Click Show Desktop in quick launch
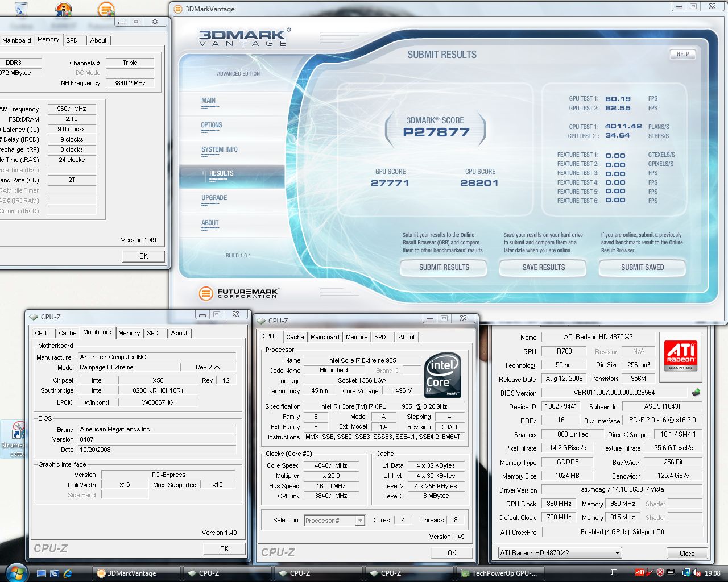Image resolution: width=728 pixels, height=582 pixels. tap(42, 573)
